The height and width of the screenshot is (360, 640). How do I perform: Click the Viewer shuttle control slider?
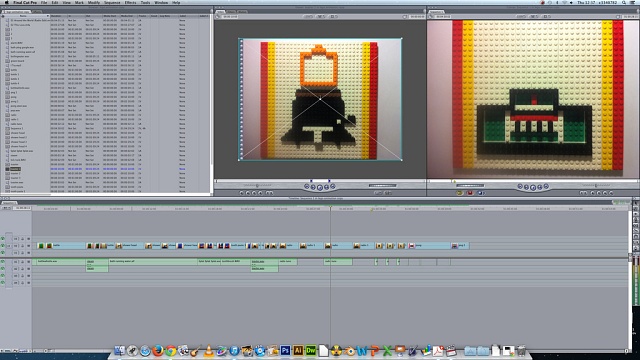[x=257, y=185]
